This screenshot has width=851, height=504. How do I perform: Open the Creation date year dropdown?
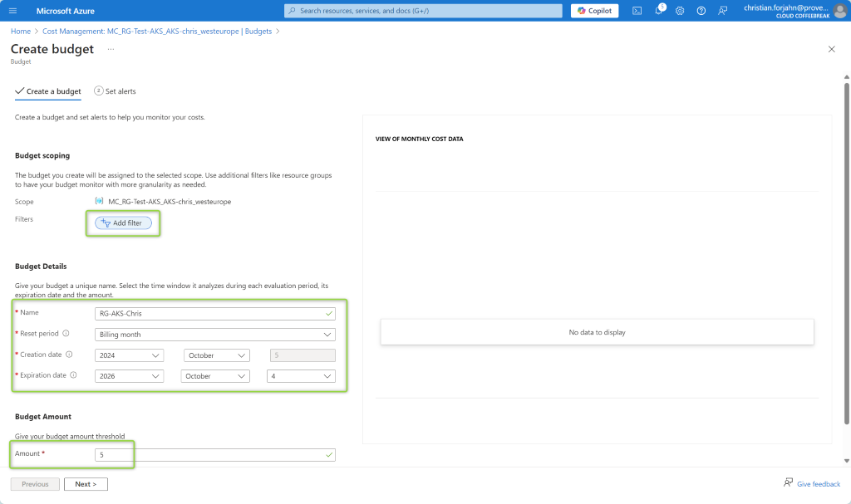(129, 355)
